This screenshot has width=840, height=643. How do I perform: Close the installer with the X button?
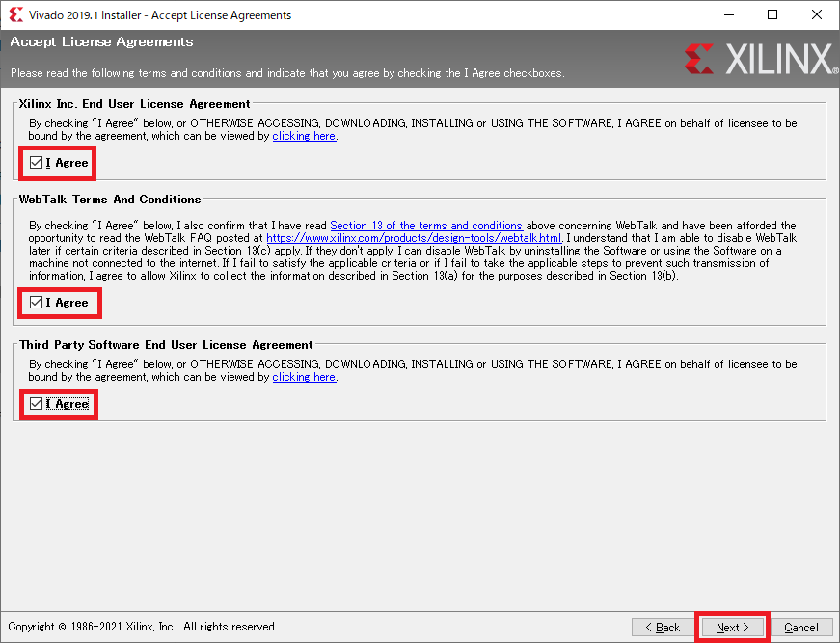[817, 15]
